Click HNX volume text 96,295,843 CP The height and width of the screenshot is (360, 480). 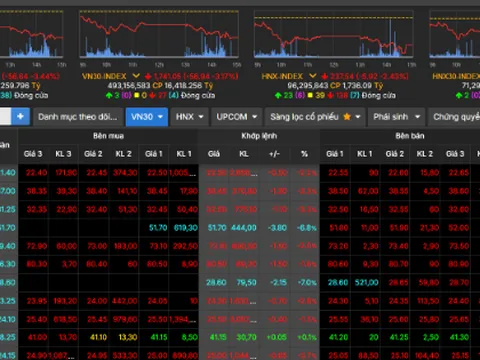tap(313, 86)
